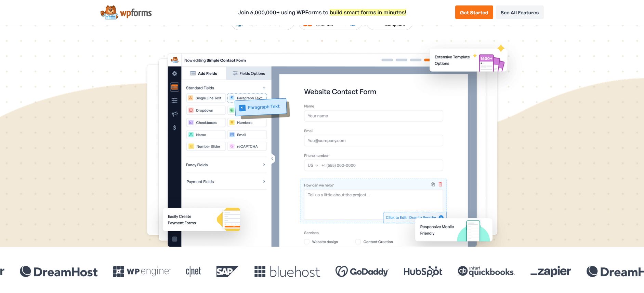Click the floating Paragraph Text drag chip

261,107
